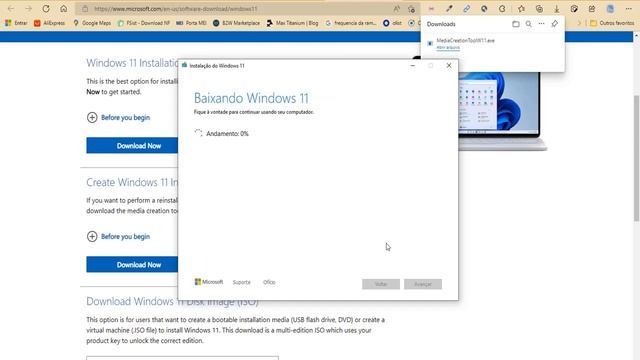Screen dimensions: 640x360
Task: Reload the page with refresh icon
Action: pyautogui.click(x=46, y=9)
